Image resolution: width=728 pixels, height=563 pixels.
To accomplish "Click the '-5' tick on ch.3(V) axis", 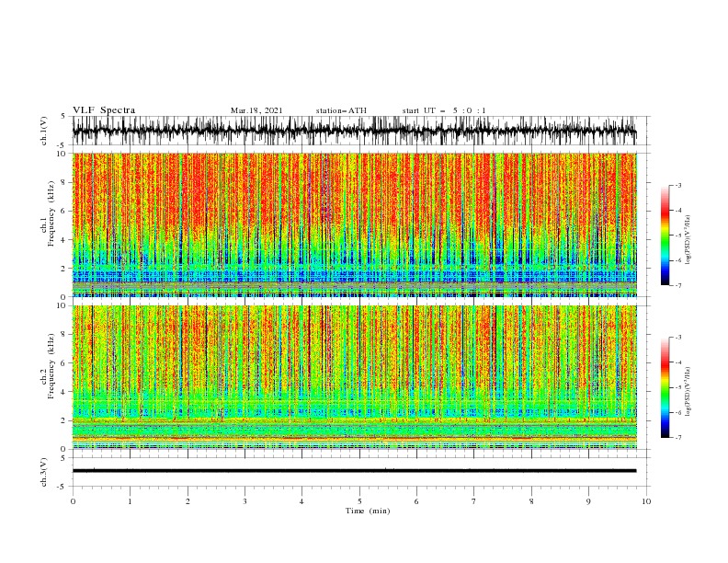I will [61, 487].
